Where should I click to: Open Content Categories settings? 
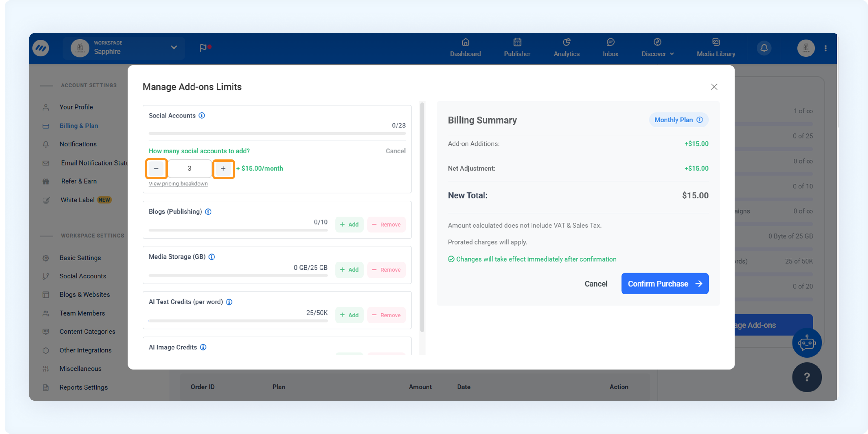point(87,332)
